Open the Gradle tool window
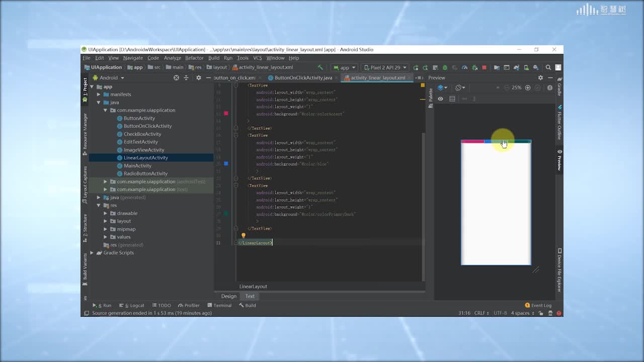 559,86
